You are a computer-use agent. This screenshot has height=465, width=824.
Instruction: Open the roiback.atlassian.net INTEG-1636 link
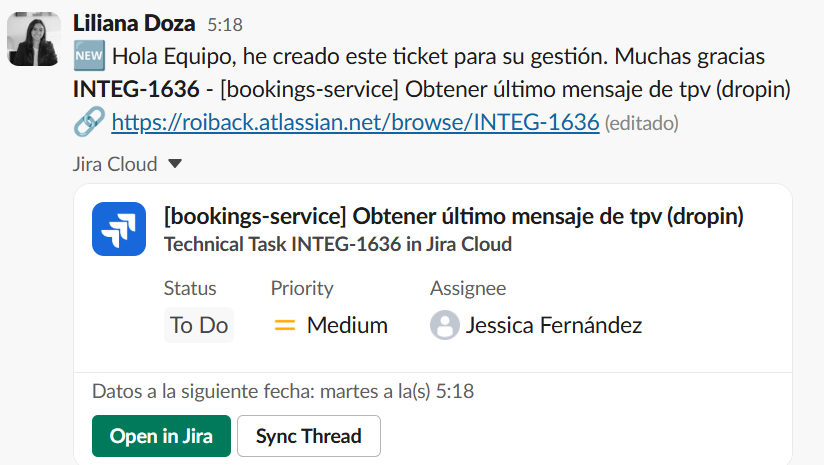coord(355,122)
